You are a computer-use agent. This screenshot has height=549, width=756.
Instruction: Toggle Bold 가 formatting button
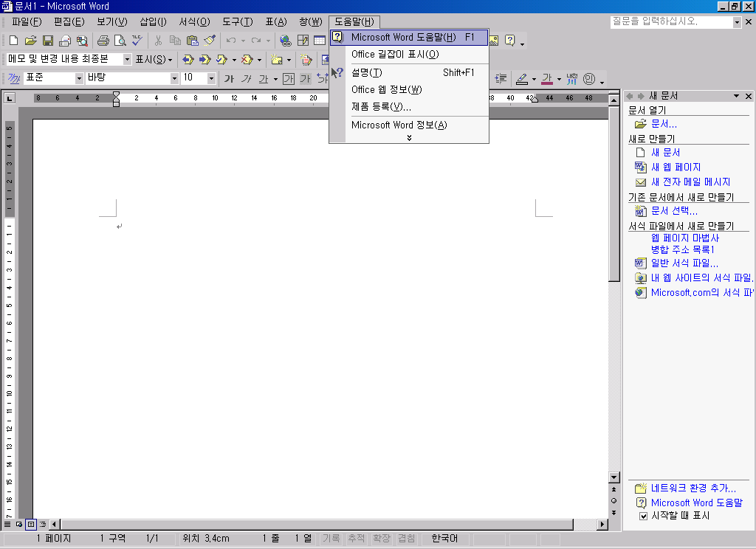[x=229, y=79]
